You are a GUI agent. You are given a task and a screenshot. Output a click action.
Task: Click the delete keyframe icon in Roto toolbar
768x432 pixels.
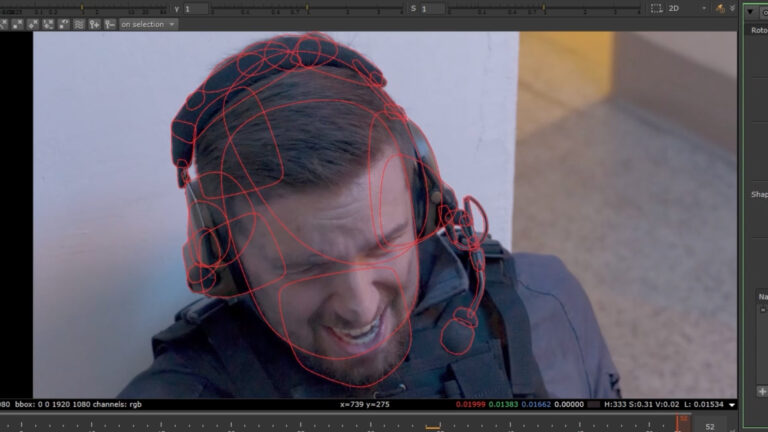110,24
